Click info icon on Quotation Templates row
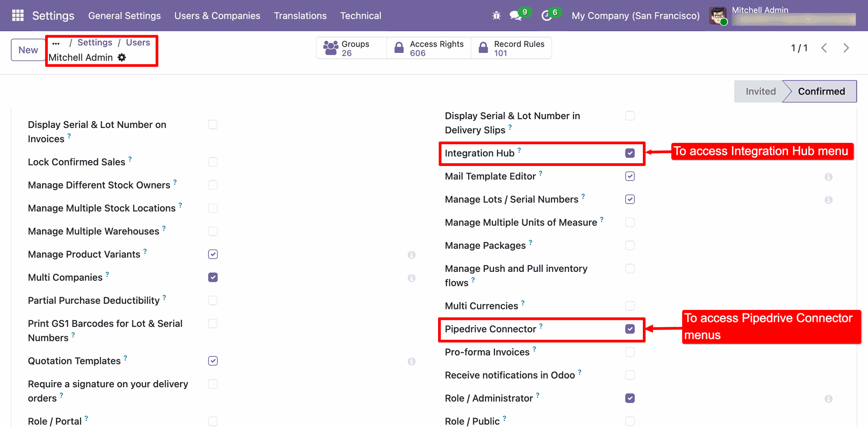Image resolution: width=868 pixels, height=427 pixels. (x=411, y=361)
